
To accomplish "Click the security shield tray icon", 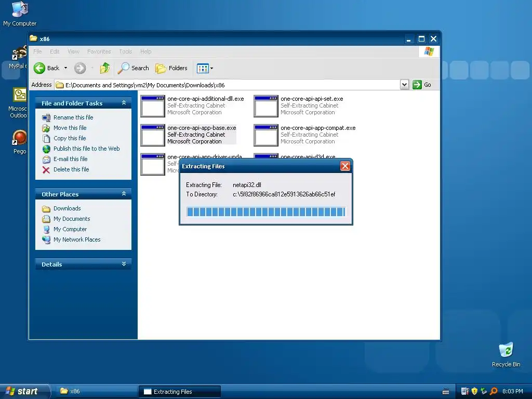I will pos(474,392).
